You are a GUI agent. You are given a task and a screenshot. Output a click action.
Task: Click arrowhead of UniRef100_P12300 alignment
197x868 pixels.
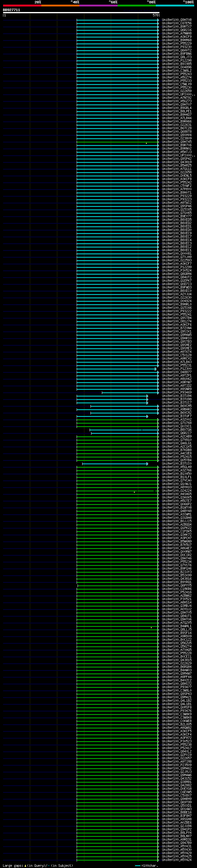pyautogui.click(x=156, y=369)
